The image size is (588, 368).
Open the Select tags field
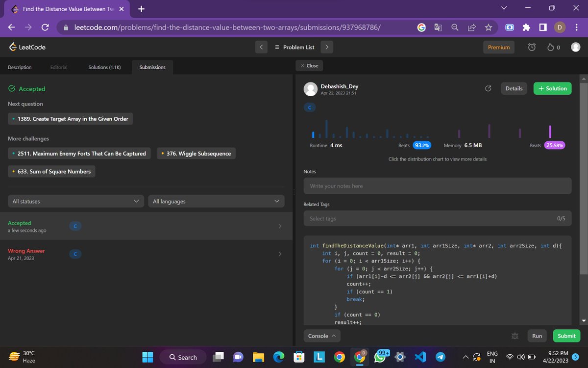tap(438, 218)
